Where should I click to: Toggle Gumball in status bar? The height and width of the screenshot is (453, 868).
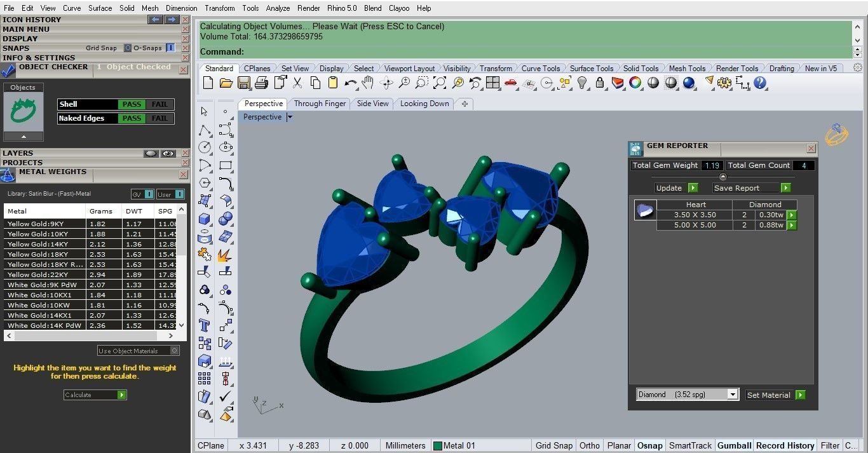pos(734,445)
